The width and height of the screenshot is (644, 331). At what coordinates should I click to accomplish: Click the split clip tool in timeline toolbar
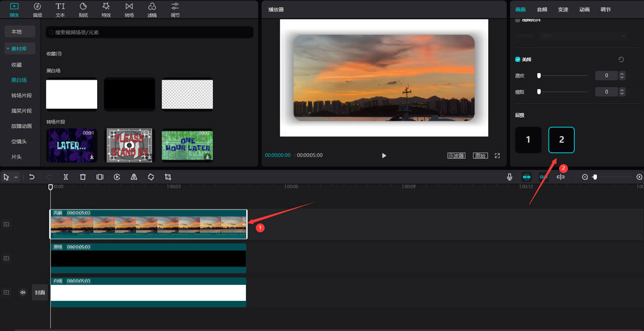(65, 177)
